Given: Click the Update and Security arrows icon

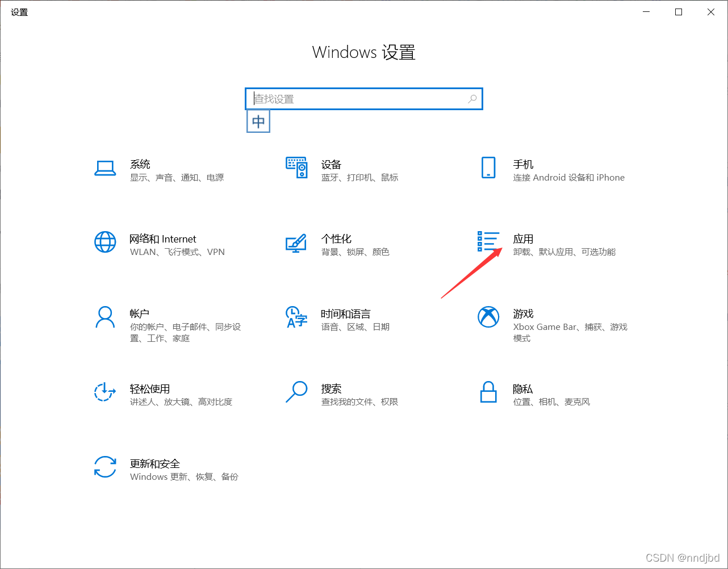Looking at the screenshot, I should [105, 467].
